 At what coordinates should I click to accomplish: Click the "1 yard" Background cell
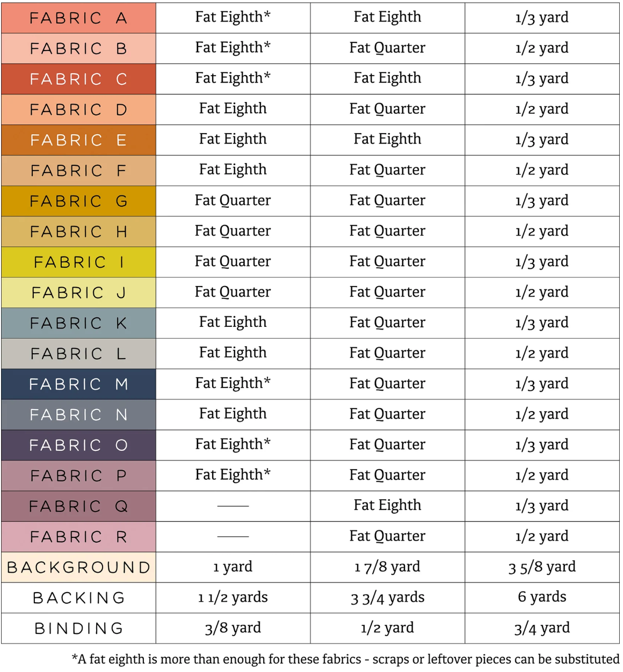[x=233, y=567]
